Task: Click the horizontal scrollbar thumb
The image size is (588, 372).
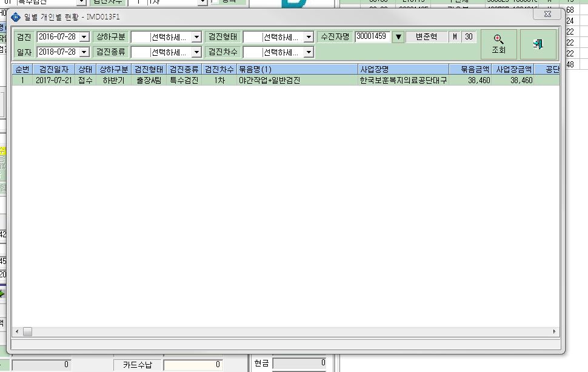Action: coord(27,331)
